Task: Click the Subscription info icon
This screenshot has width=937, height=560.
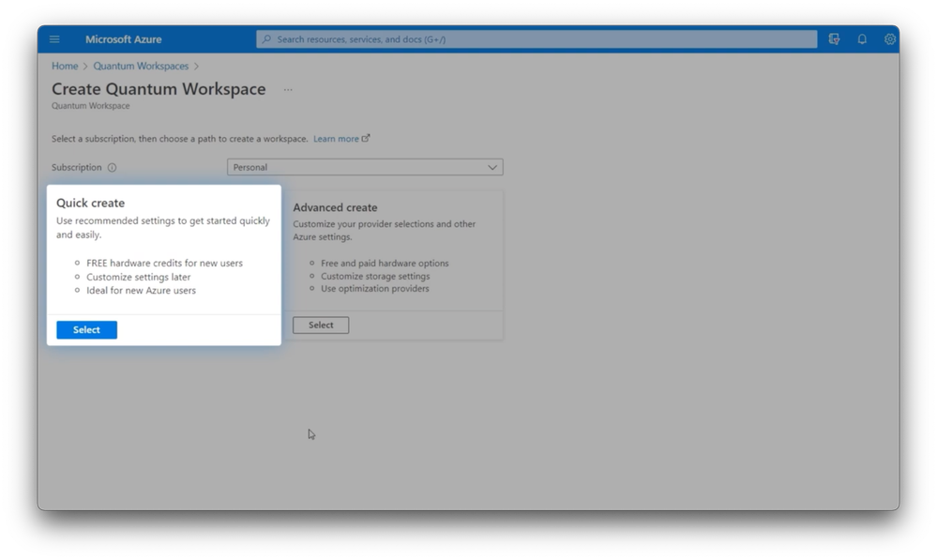Action: (x=112, y=167)
